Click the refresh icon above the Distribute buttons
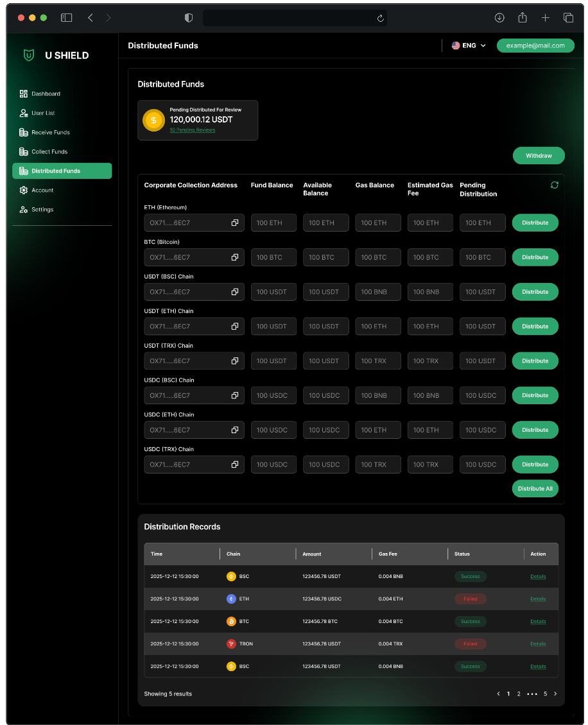Viewport: 588px width, 725px height. [554, 185]
